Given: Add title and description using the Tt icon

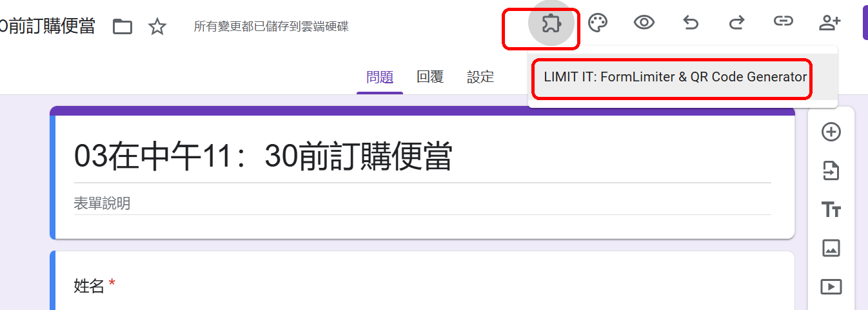Looking at the screenshot, I should coord(831,210).
